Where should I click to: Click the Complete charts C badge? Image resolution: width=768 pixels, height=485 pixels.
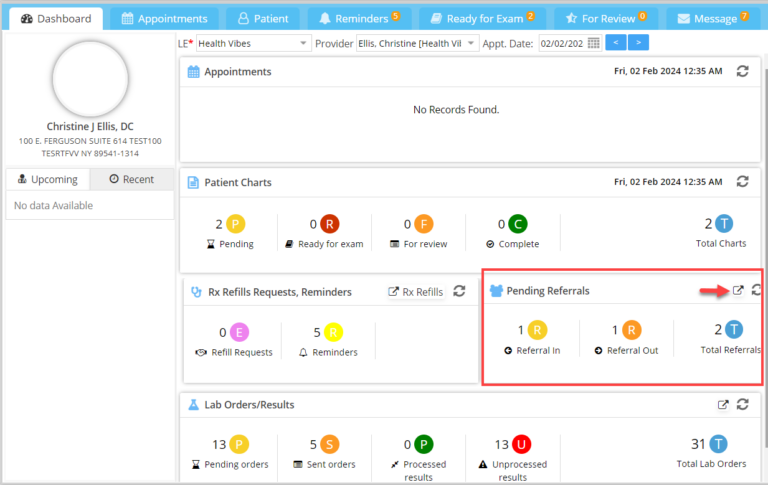(x=518, y=224)
